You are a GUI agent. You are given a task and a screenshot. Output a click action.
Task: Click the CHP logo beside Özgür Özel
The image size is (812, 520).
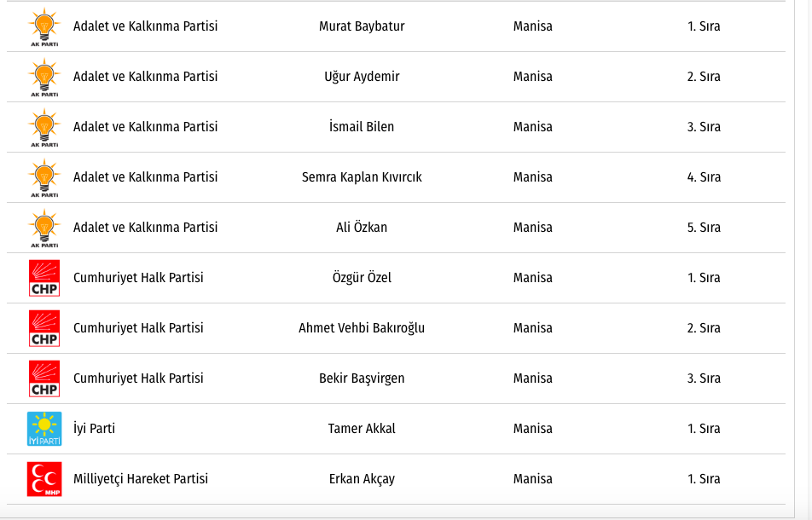coord(44,278)
